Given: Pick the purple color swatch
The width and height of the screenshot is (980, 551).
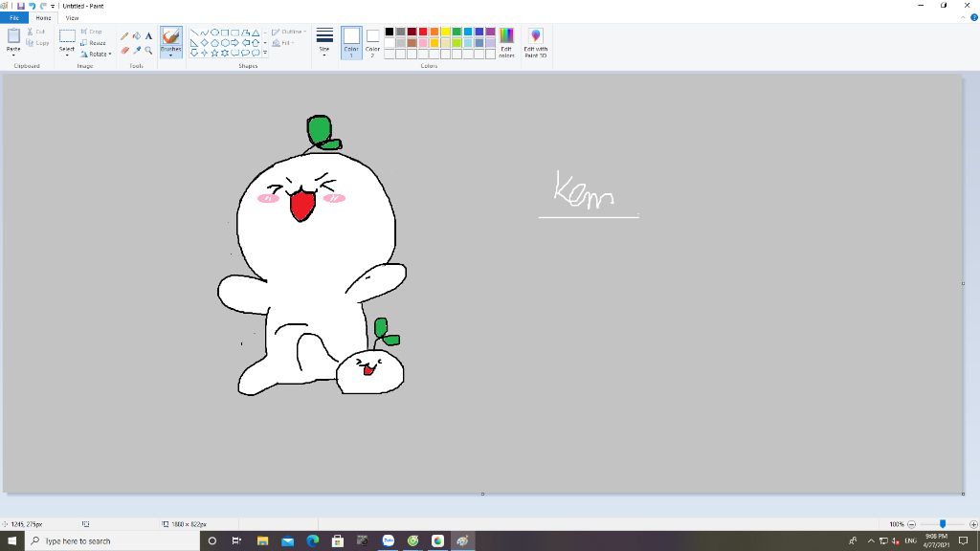Looking at the screenshot, I should tap(491, 32).
